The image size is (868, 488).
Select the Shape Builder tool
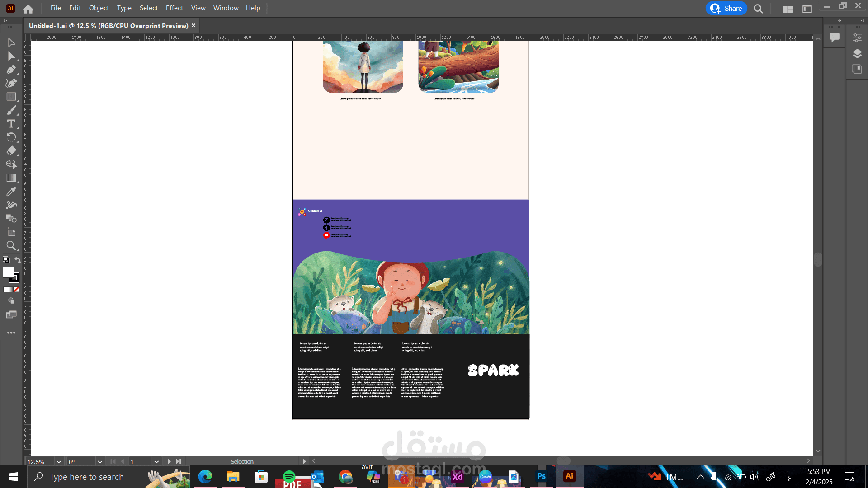click(x=11, y=164)
